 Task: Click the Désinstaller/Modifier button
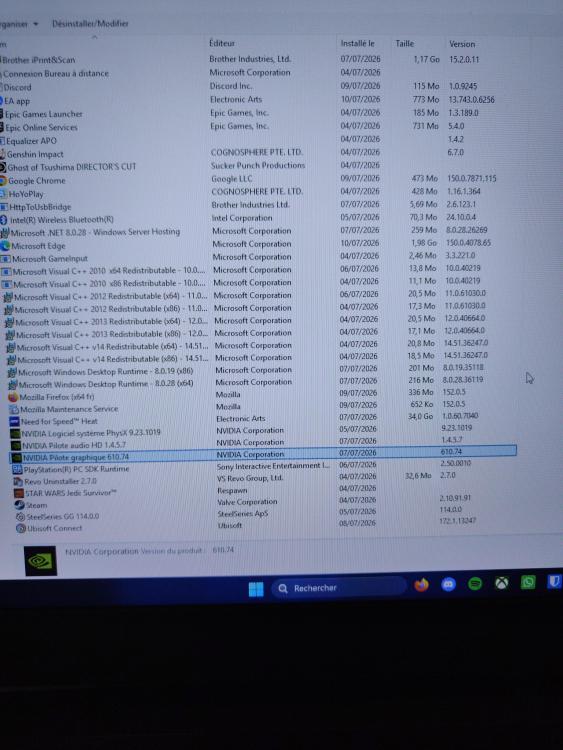(x=90, y=23)
